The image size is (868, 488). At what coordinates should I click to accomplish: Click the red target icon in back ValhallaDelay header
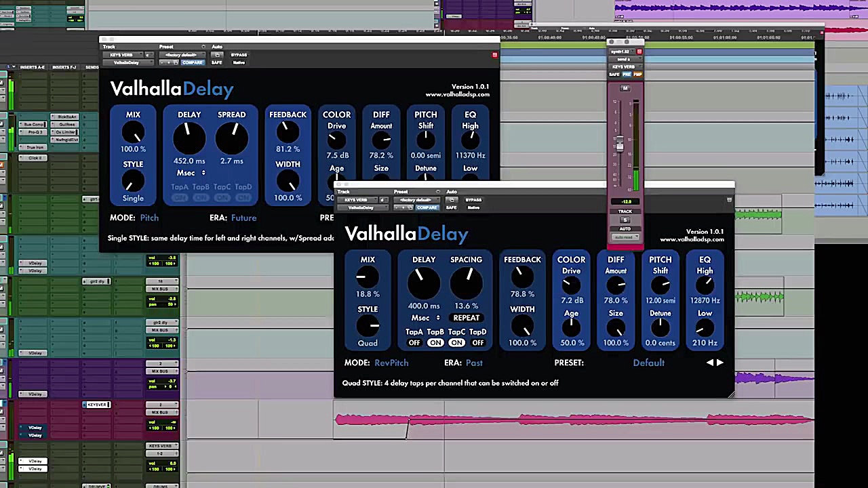coord(494,55)
